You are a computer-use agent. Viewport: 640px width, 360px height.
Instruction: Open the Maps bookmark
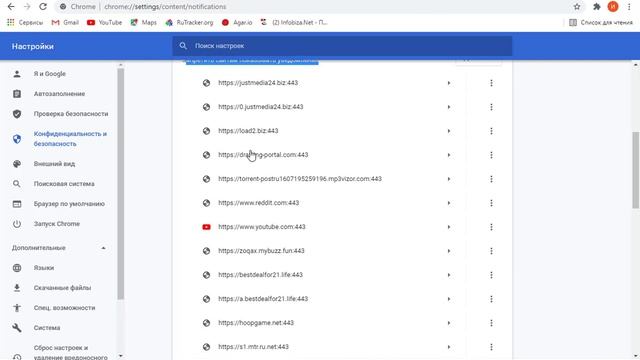pos(143,22)
